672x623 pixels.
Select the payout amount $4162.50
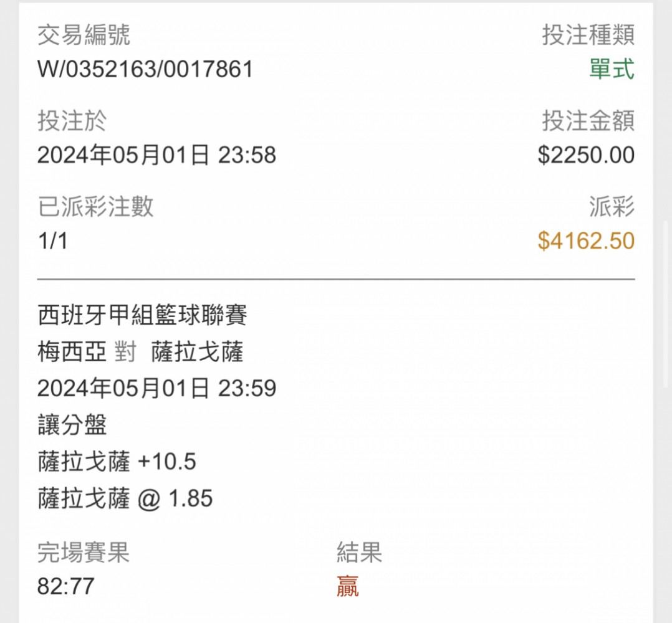pos(586,240)
